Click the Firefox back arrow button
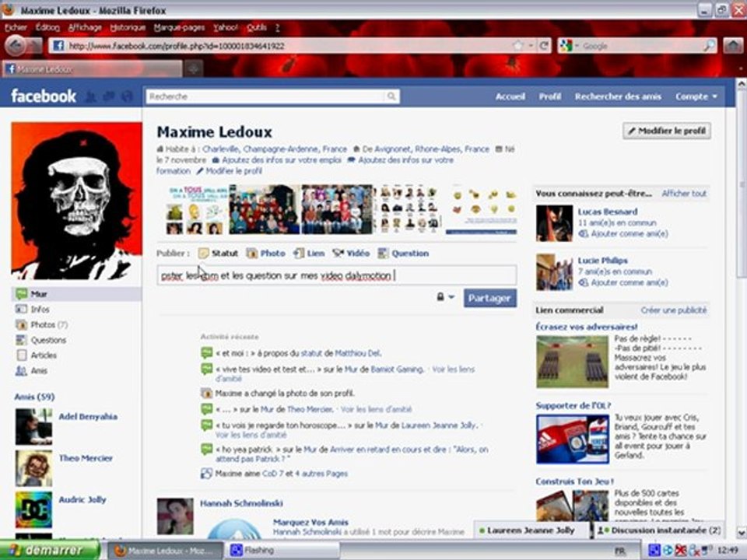The image size is (747, 560). [16, 46]
